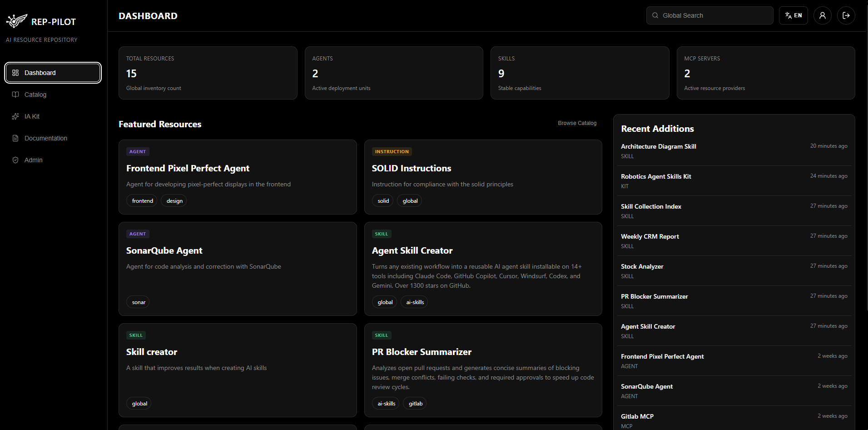Click the frontend tag chip

(x=142, y=201)
